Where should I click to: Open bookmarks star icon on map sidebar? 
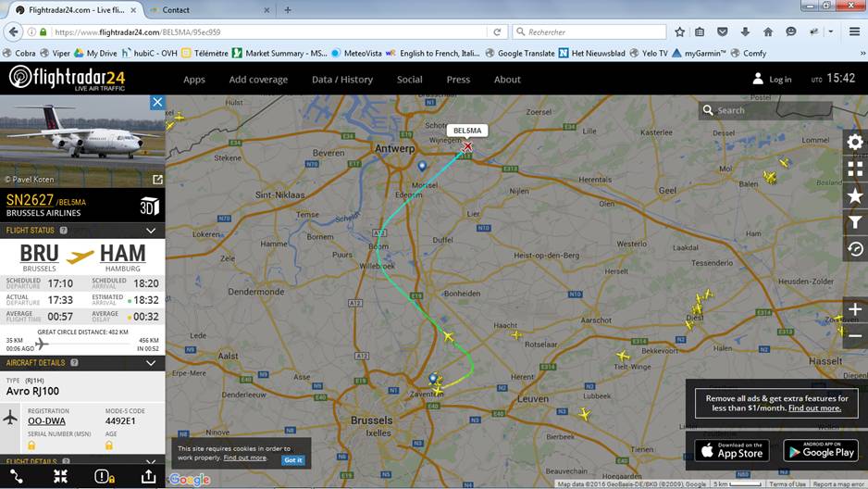855,195
